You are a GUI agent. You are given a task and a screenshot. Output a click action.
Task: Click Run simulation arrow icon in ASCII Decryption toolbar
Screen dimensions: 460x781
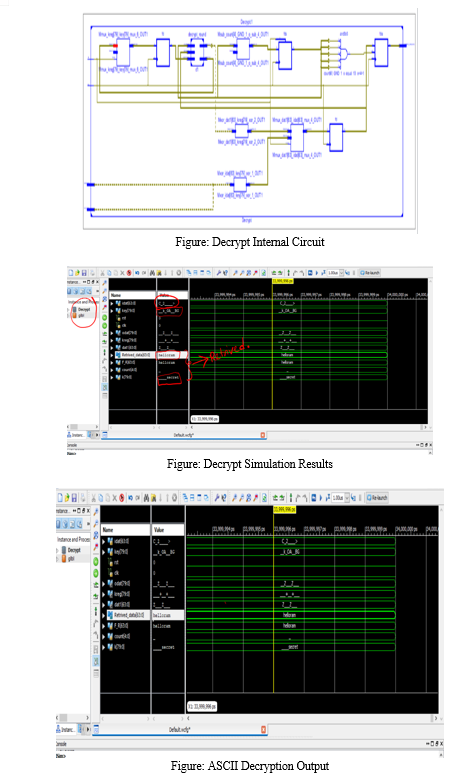321,498
